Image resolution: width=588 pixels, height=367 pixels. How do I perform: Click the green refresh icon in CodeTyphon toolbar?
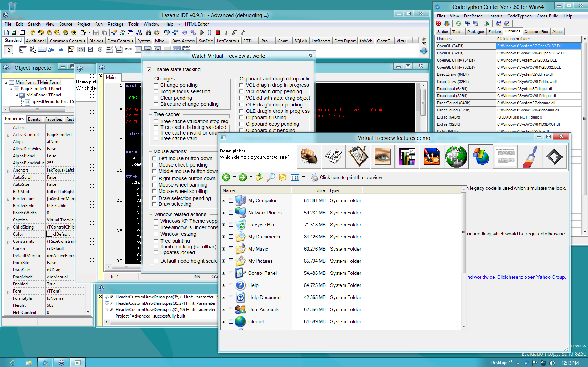point(459,23)
